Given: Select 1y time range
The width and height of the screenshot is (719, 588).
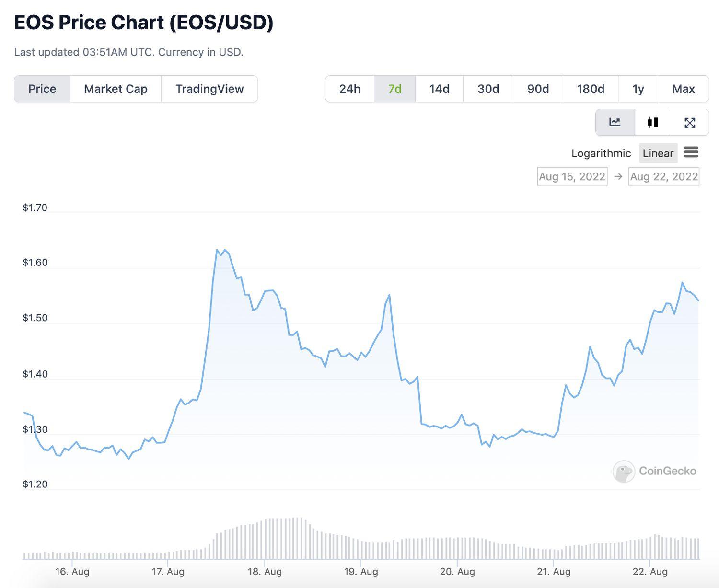Looking at the screenshot, I should (638, 89).
